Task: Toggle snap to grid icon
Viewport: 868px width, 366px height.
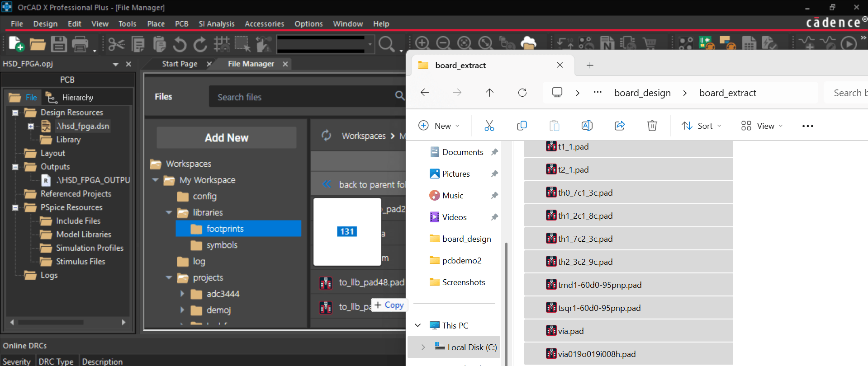Action: tap(222, 44)
